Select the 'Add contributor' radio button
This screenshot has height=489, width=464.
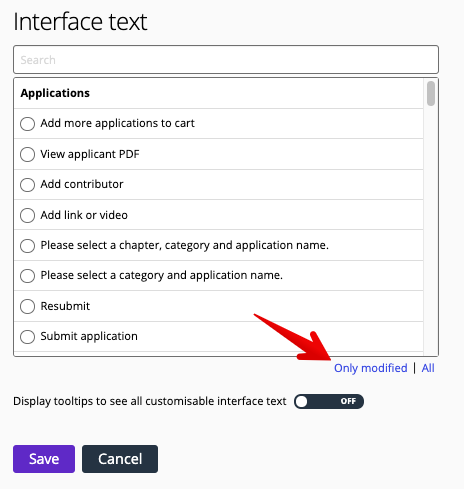click(x=27, y=185)
